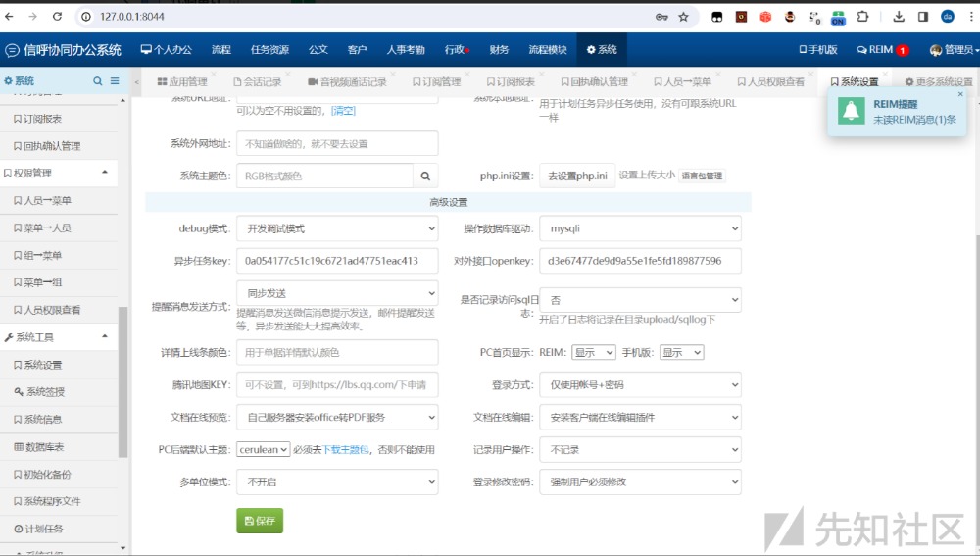
Task: Click browser reload button
Action: click(57, 17)
